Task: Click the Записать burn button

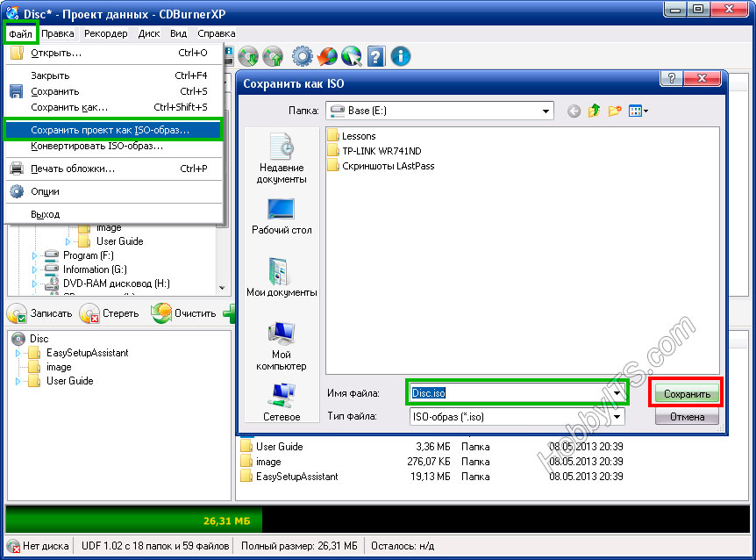Action: coord(40,313)
